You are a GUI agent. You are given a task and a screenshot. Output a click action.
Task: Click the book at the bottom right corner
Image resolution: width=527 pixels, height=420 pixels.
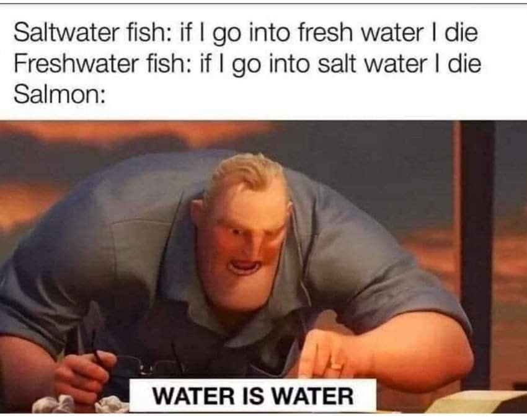click(477, 401)
